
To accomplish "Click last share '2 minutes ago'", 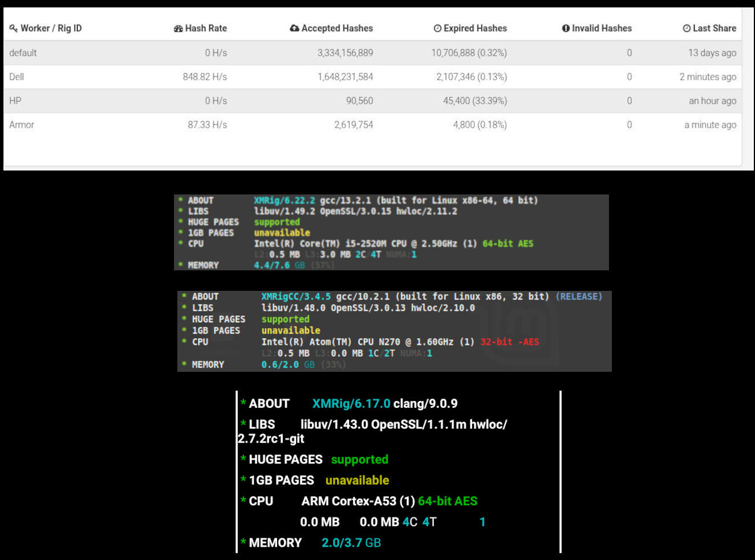I will pos(708,77).
